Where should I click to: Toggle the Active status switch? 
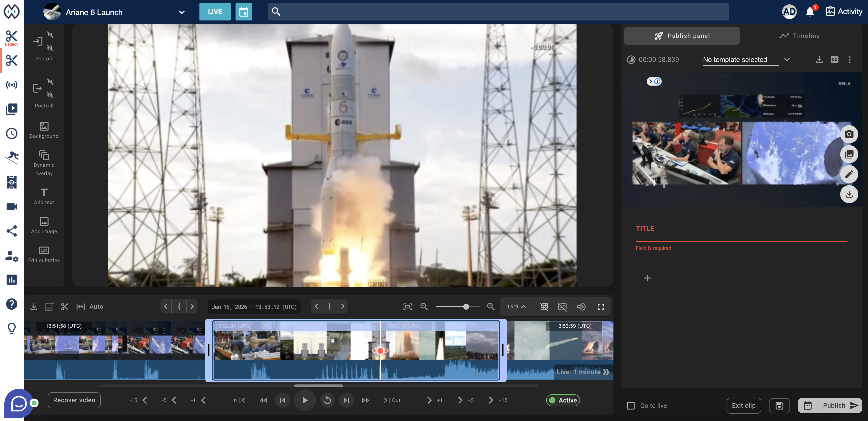563,400
